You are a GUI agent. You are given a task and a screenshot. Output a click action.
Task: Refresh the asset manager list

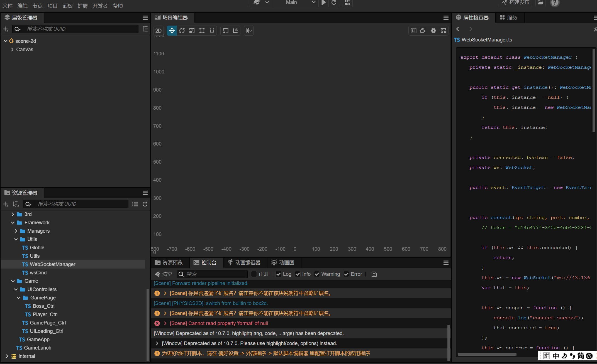tap(145, 204)
